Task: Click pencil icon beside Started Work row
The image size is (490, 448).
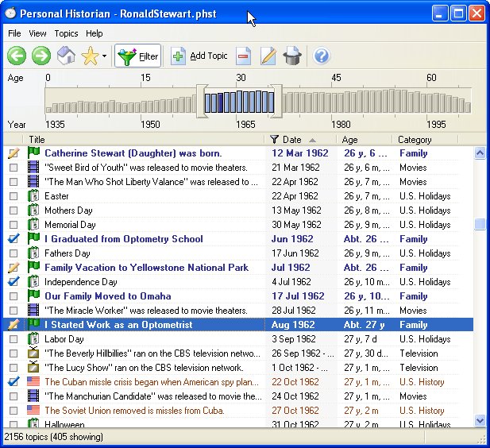Action: pos(14,325)
